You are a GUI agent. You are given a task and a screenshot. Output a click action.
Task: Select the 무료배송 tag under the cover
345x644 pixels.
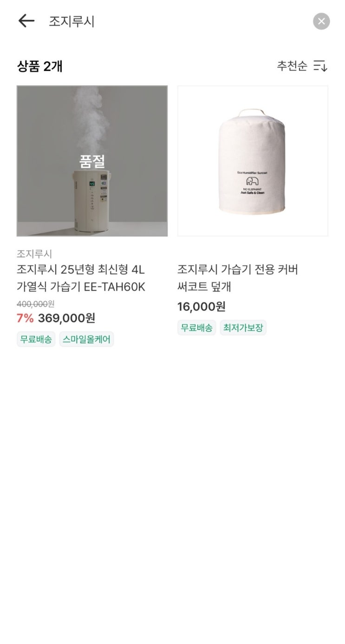pos(196,328)
